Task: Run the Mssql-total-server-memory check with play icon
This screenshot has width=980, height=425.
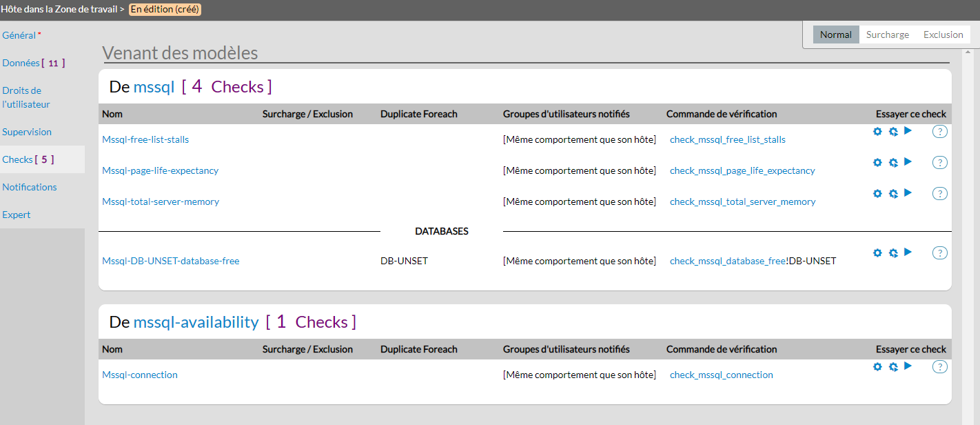Action: pyautogui.click(x=908, y=192)
